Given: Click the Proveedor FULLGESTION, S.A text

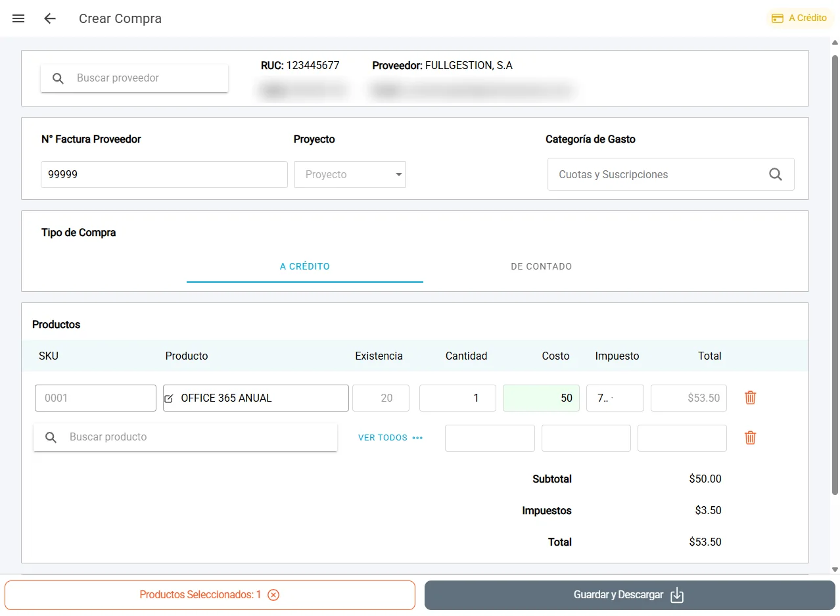Looking at the screenshot, I should [x=442, y=66].
